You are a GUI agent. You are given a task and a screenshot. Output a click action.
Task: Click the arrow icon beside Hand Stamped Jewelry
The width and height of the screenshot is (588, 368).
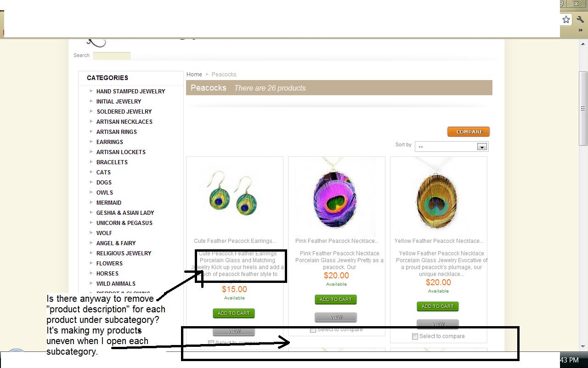click(91, 91)
